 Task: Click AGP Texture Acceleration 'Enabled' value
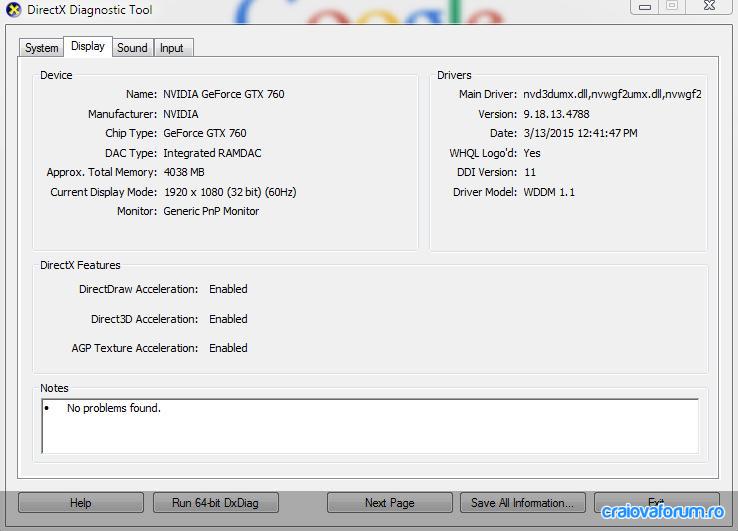click(x=228, y=348)
